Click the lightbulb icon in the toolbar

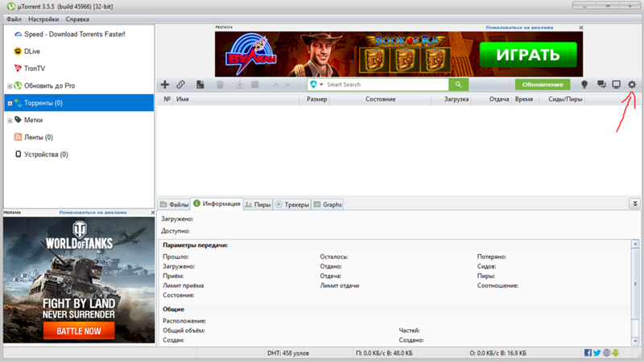[x=585, y=84]
